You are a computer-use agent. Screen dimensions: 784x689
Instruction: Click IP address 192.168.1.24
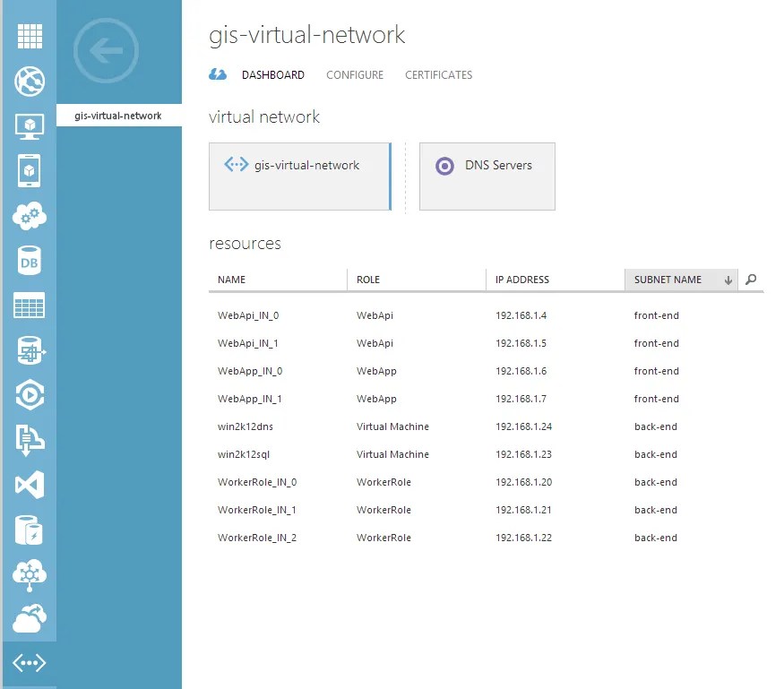point(523,426)
